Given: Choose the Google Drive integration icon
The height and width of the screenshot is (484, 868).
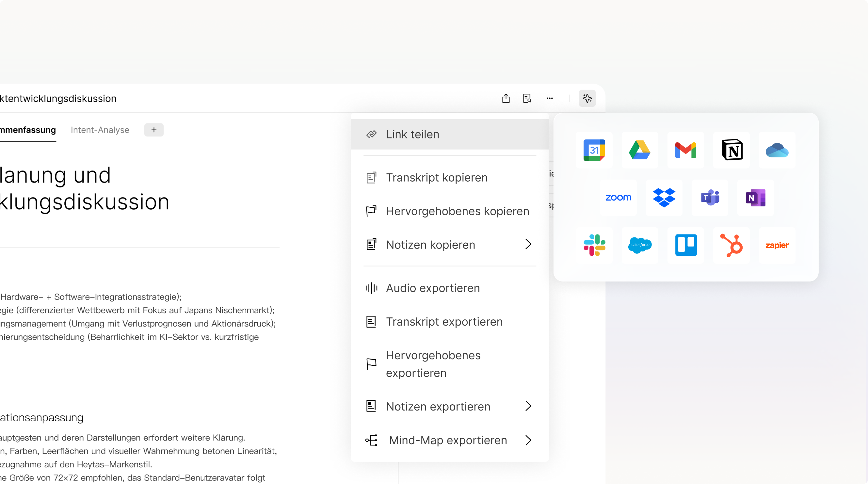Looking at the screenshot, I should (639, 150).
